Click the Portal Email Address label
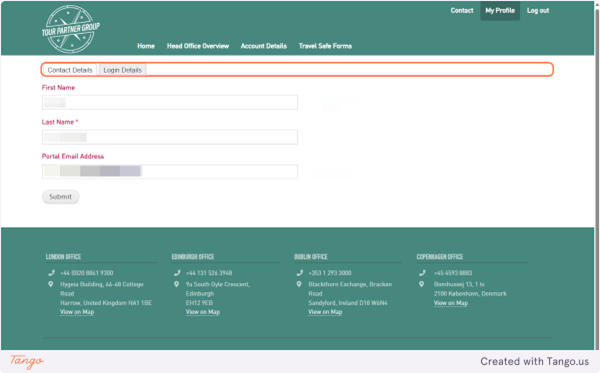This screenshot has height=373, width=600. [73, 156]
